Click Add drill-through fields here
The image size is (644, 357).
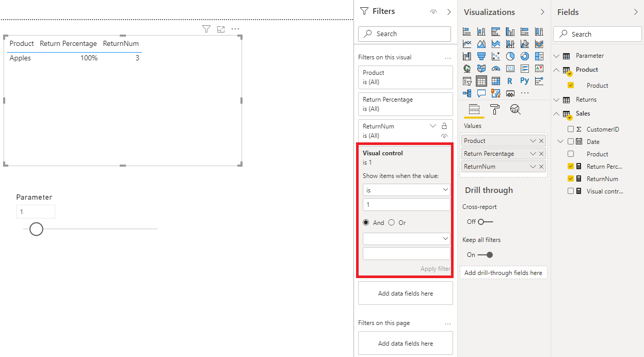click(503, 273)
